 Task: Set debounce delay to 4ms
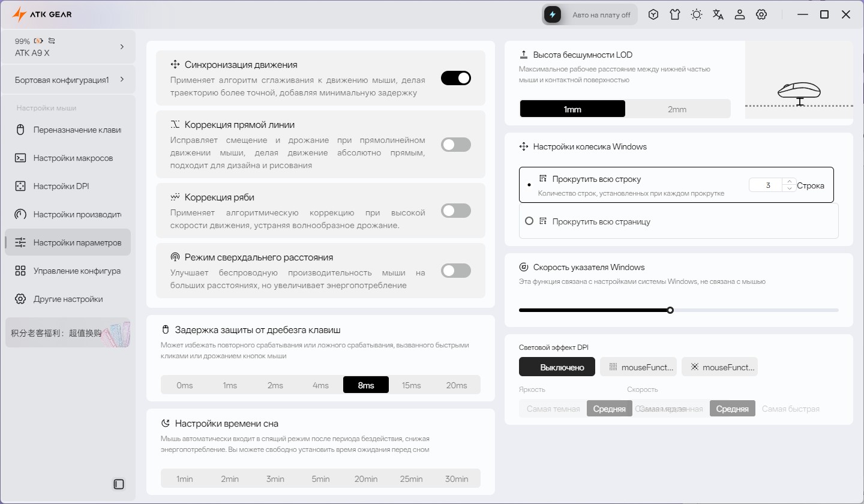tap(320, 385)
